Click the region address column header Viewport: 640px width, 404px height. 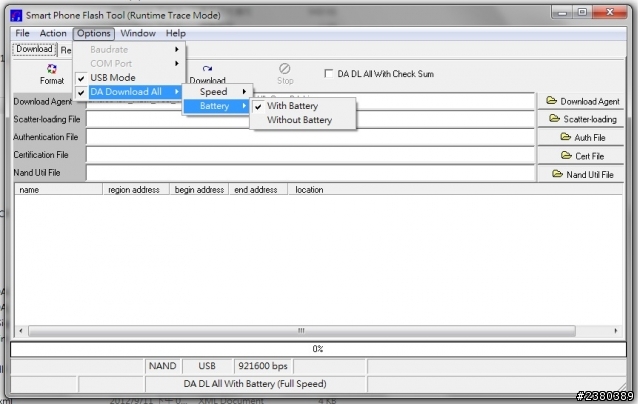tap(136, 190)
